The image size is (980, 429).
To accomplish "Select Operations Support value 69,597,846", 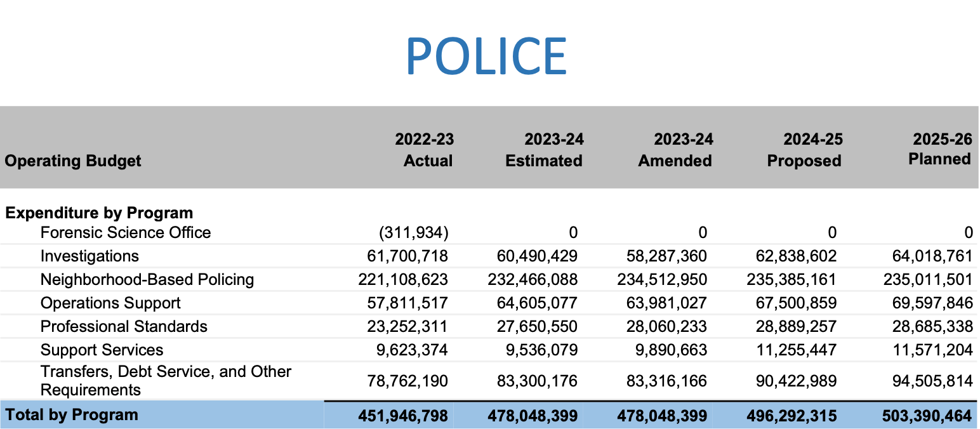I will point(932,303).
